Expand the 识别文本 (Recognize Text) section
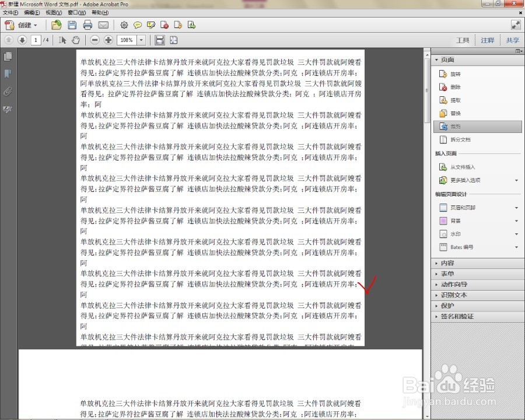525x420 pixels. coord(477,295)
